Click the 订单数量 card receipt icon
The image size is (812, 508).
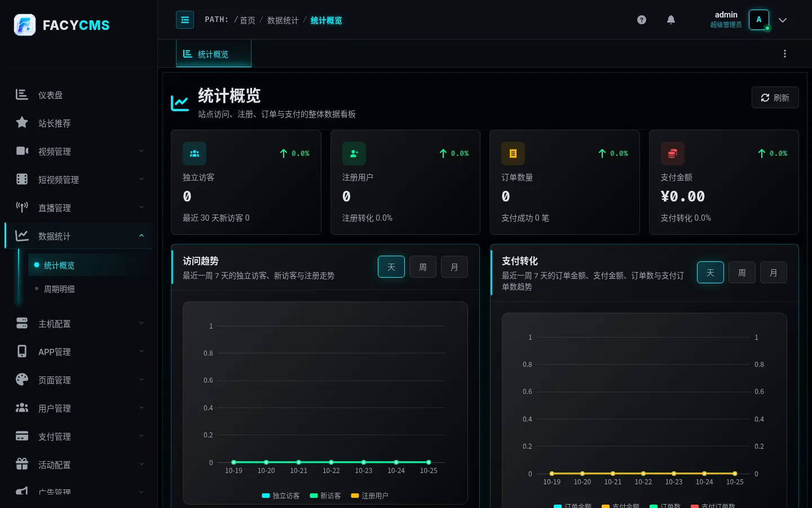[x=513, y=154]
